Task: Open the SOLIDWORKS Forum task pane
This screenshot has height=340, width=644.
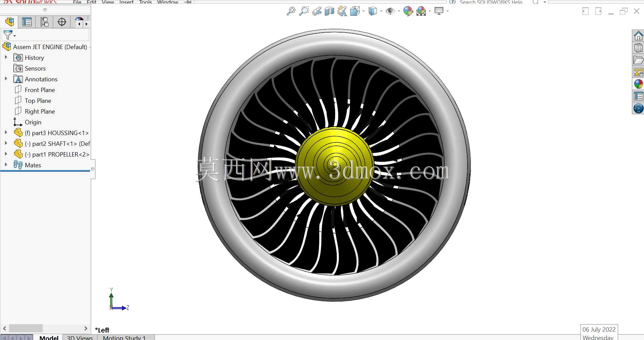Action: [x=638, y=108]
